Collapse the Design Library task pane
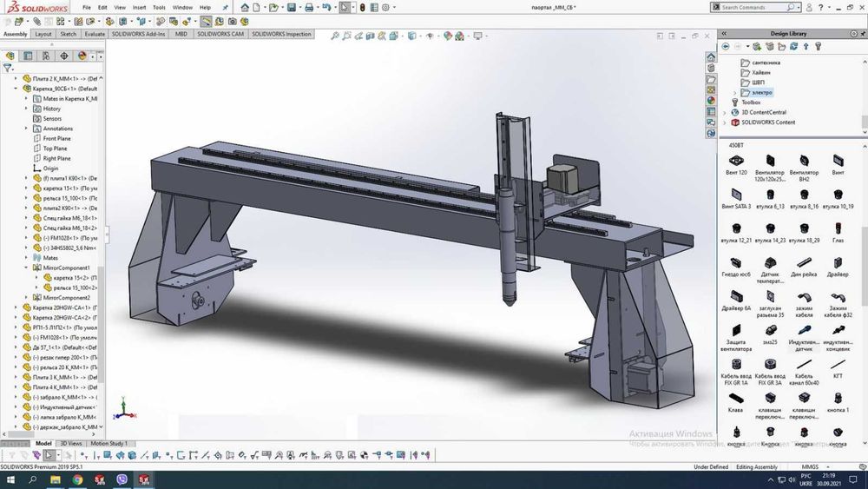This screenshot has width=868, height=489. pyautogui.click(x=723, y=34)
